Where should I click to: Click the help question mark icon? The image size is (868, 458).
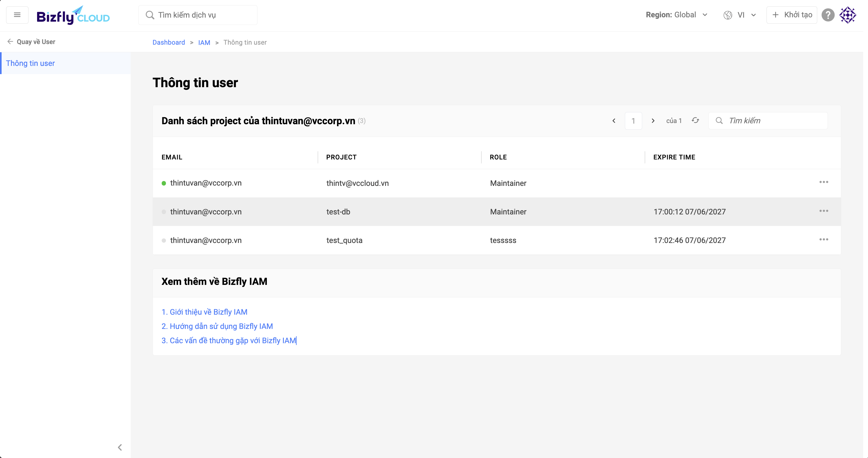tap(828, 15)
